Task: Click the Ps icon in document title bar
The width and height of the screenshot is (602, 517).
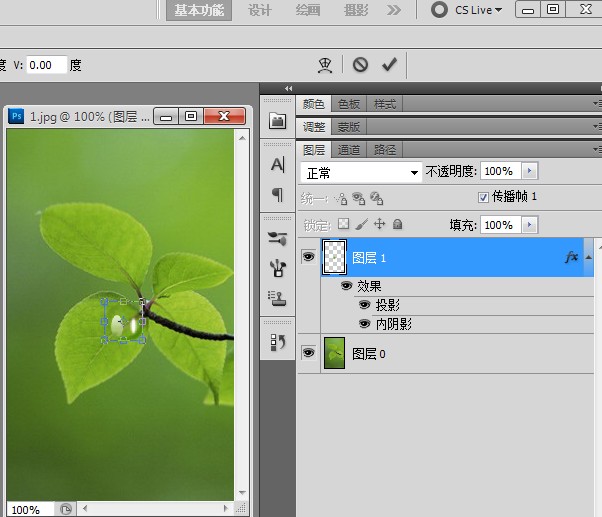Action: coord(17,116)
